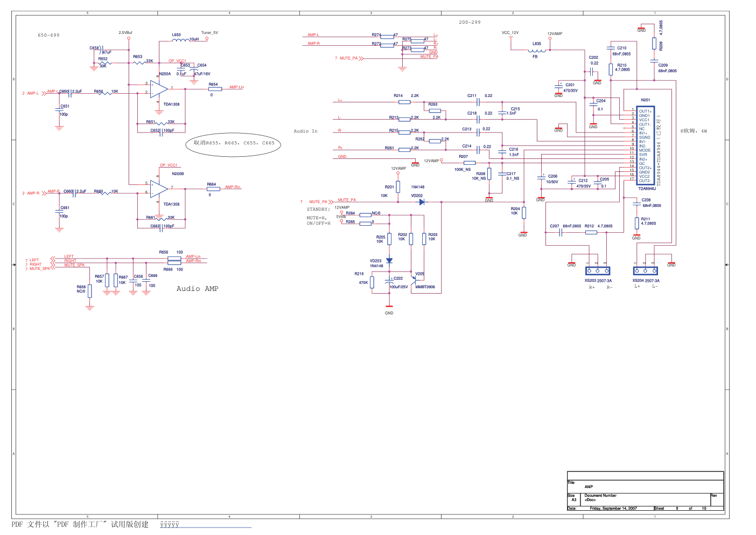Image resolution: width=756 pixels, height=535 pixels.
Task: Select the date 'Friday, September 14, 2007'
Action: pyautogui.click(x=613, y=508)
